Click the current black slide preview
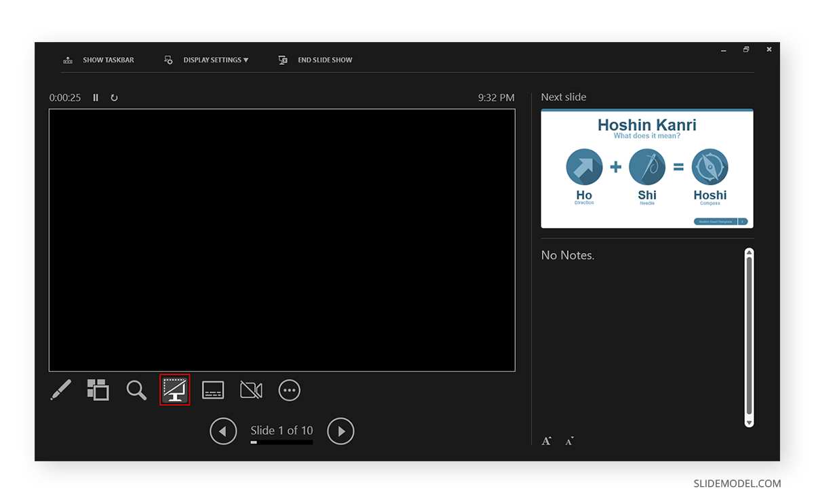The width and height of the screenshot is (814, 504). pos(282,240)
